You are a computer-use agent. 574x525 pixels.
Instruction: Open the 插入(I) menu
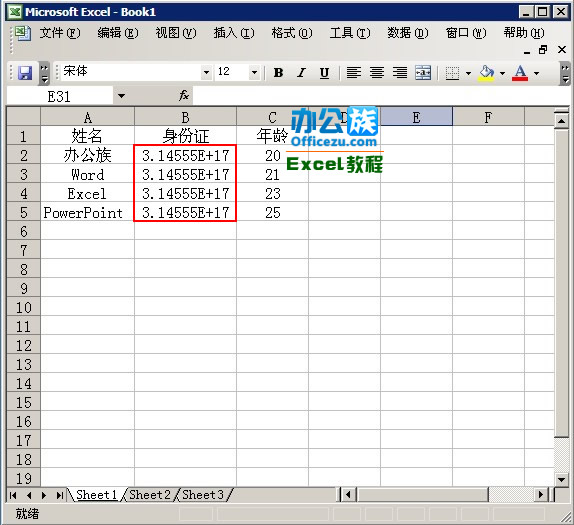(x=234, y=33)
